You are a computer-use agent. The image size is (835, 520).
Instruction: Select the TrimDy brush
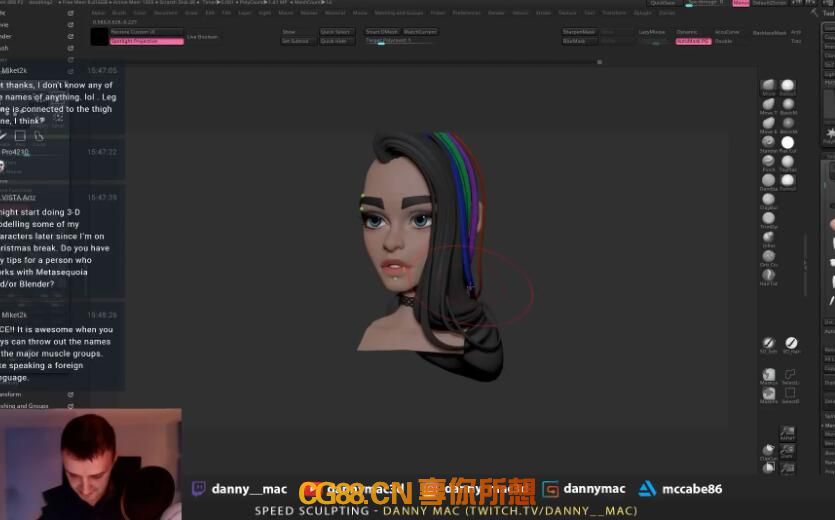(x=768, y=220)
